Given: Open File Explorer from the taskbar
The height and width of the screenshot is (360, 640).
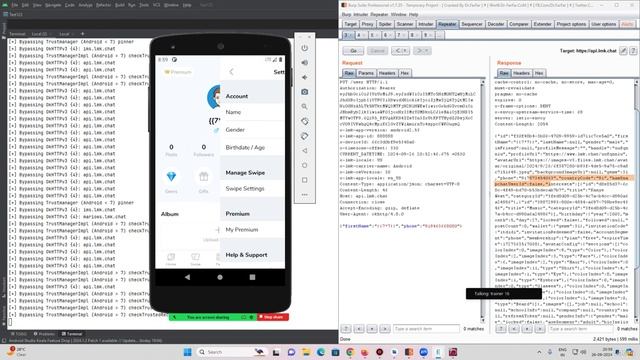Looking at the screenshot, I should [x=306, y=352].
